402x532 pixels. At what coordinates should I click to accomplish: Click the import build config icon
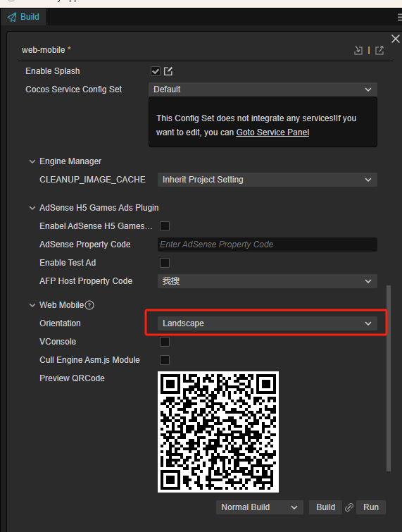tap(358, 51)
